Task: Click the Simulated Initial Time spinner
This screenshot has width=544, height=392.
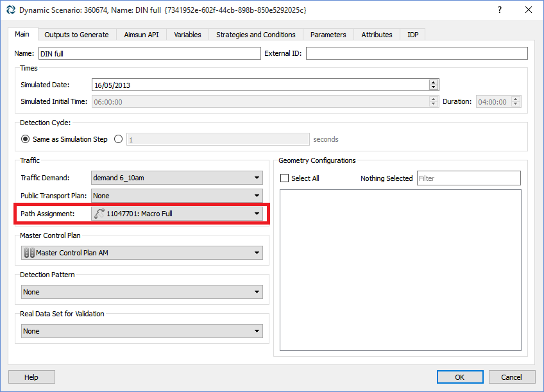Action: tap(433, 101)
